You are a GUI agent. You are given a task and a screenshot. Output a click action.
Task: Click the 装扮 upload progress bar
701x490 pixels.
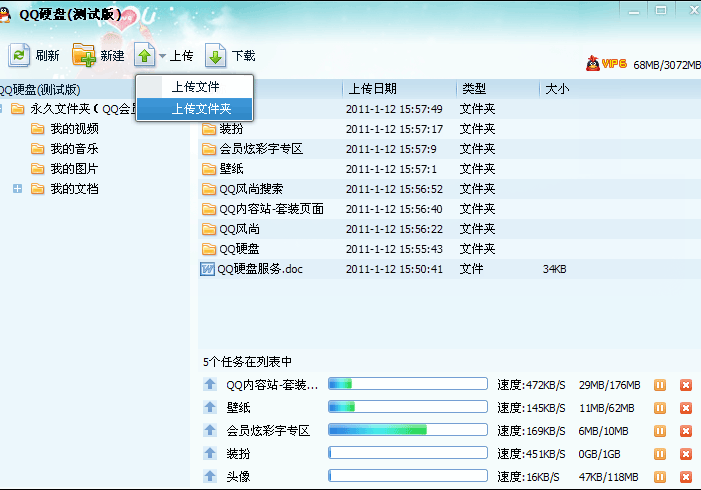[408, 453]
